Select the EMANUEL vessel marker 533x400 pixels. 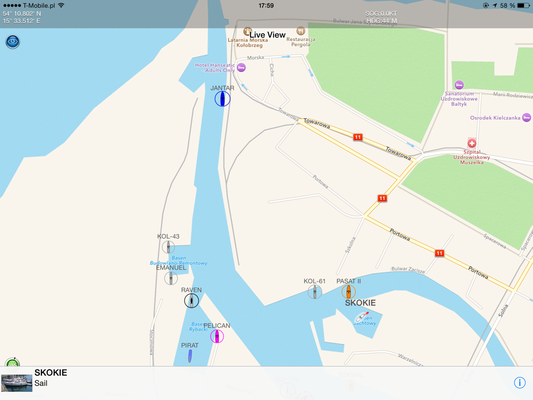(171, 278)
